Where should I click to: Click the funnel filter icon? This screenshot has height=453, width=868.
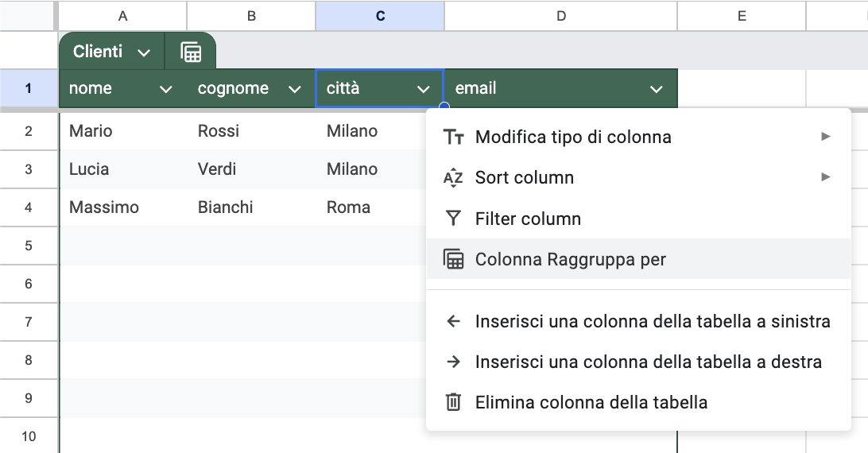click(453, 219)
